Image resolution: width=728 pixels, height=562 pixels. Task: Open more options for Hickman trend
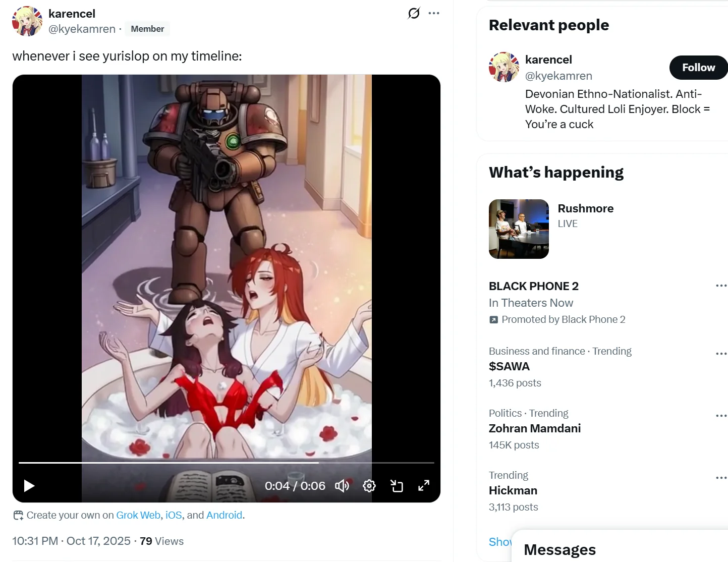(721, 478)
